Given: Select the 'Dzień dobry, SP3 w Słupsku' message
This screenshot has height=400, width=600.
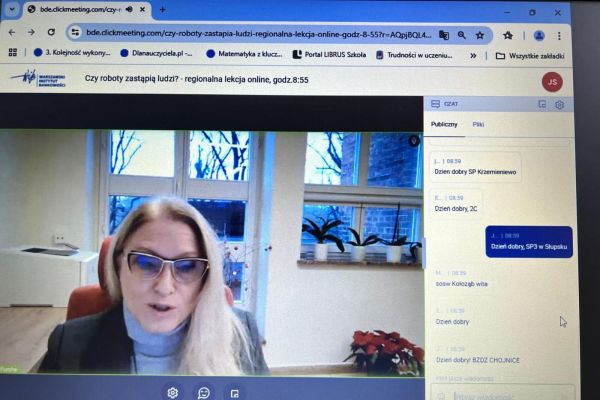Looking at the screenshot, I should click(529, 242).
